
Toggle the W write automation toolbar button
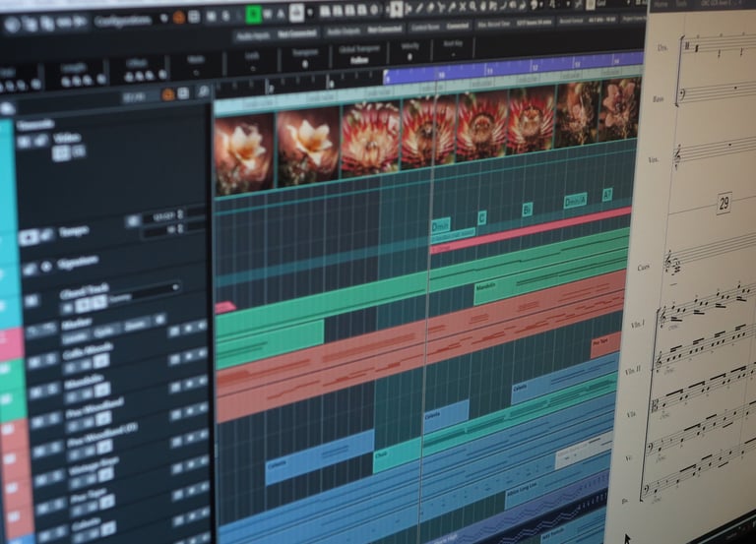point(268,15)
